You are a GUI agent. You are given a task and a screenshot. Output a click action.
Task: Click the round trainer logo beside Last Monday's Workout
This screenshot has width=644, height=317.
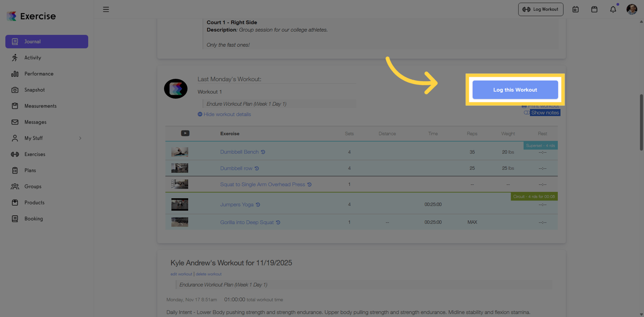click(176, 89)
